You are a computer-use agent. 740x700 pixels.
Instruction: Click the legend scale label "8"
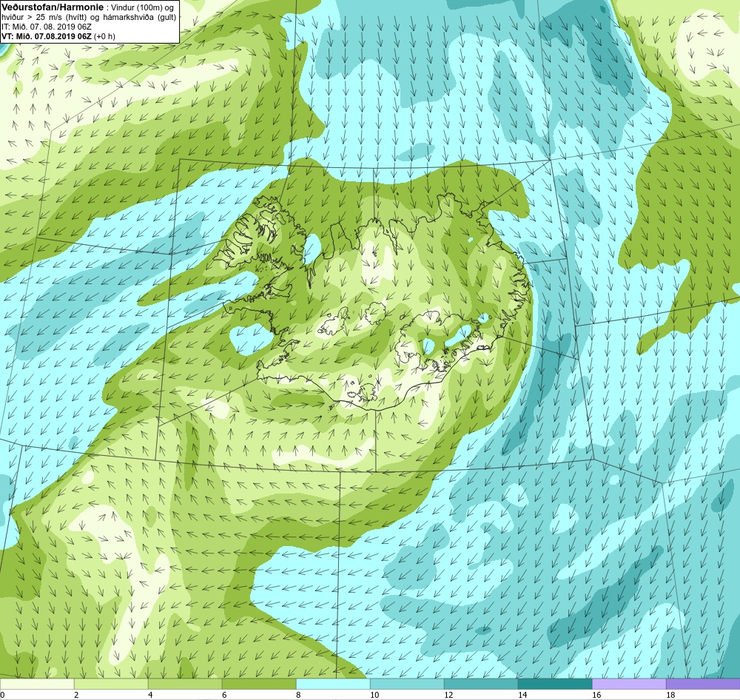coord(299,695)
